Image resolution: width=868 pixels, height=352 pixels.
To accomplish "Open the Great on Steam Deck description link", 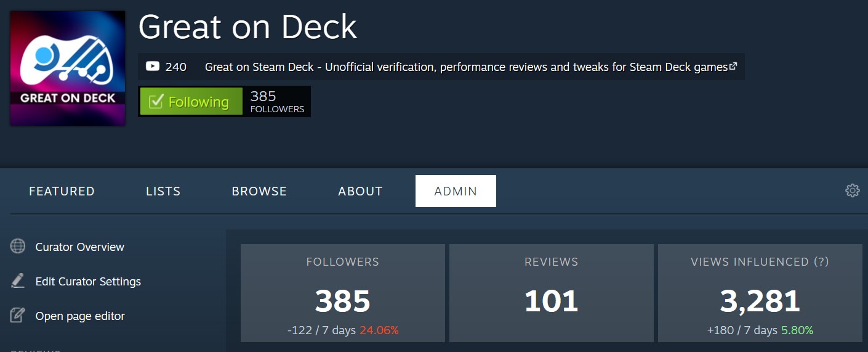I will 466,67.
